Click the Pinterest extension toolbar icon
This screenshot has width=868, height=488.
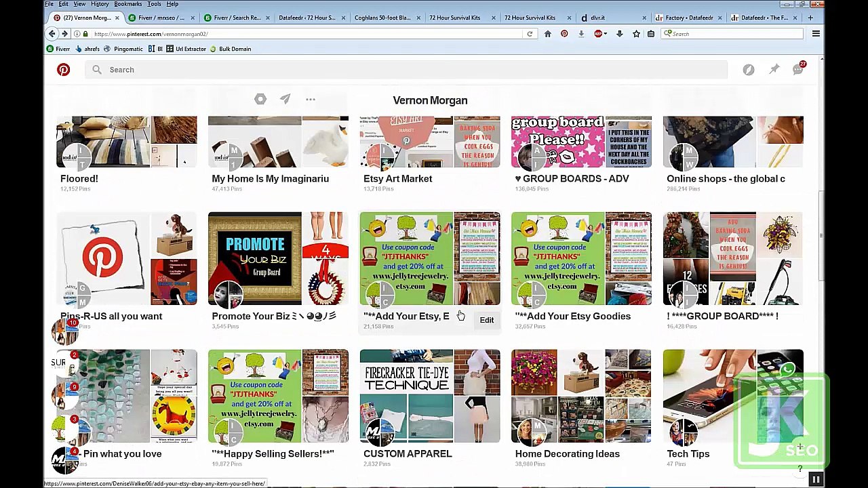[564, 34]
